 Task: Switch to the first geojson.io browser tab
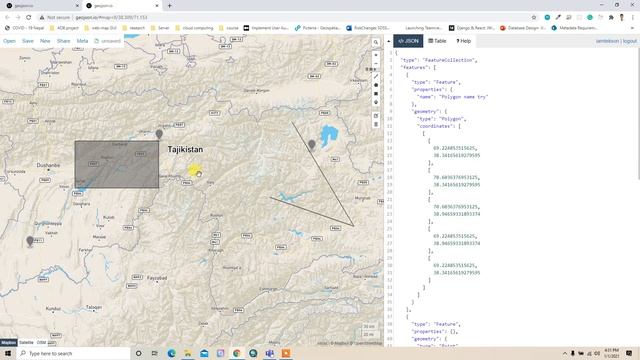pyautogui.click(x=41, y=6)
